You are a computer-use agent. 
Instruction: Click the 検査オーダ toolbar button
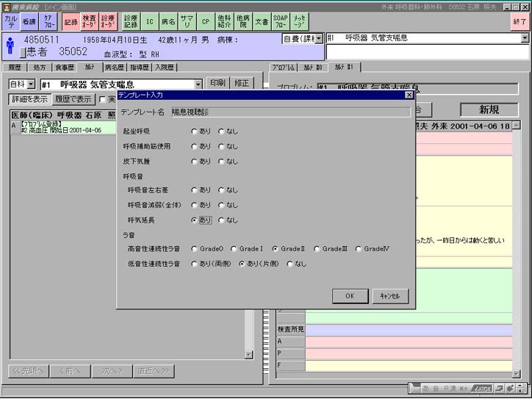pyautogui.click(x=89, y=22)
